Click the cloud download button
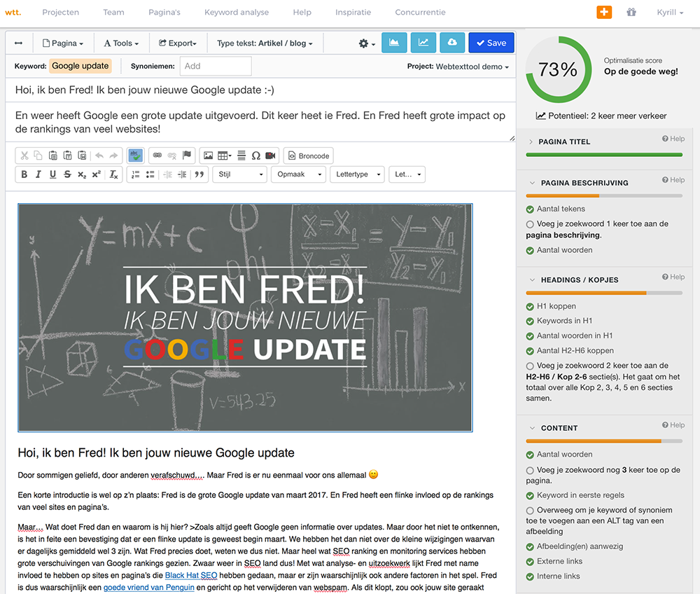700x594 pixels. [452, 43]
